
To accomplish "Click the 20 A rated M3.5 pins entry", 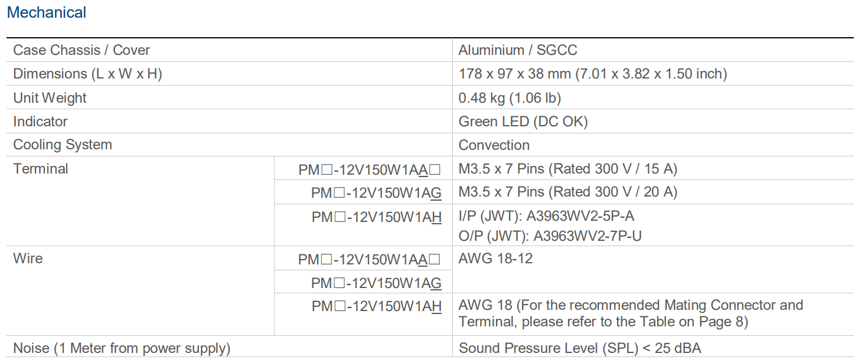I will coord(567,192).
